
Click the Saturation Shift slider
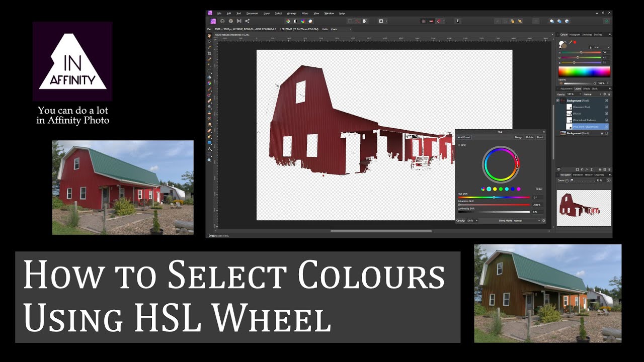(494, 205)
